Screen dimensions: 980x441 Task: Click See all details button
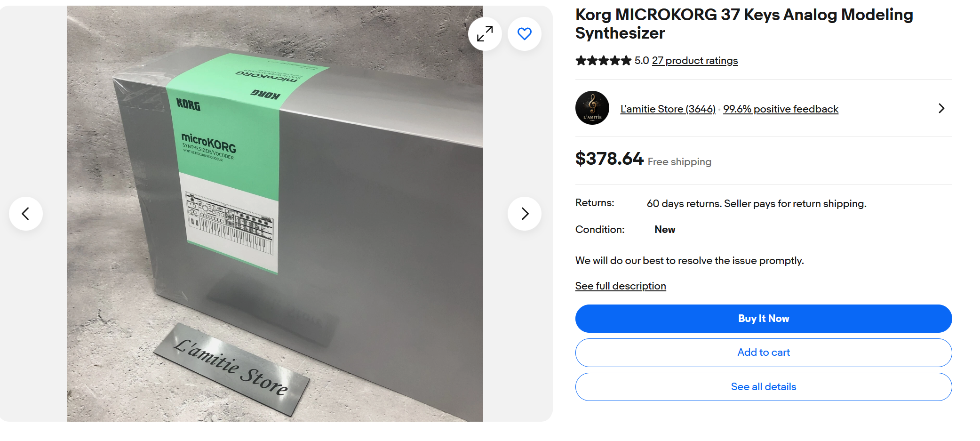[763, 387]
